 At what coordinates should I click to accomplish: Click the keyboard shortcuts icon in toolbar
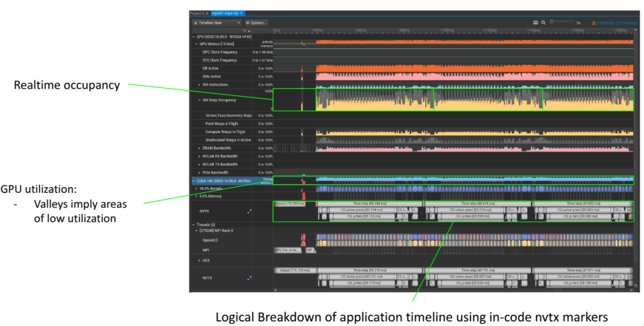(x=535, y=23)
